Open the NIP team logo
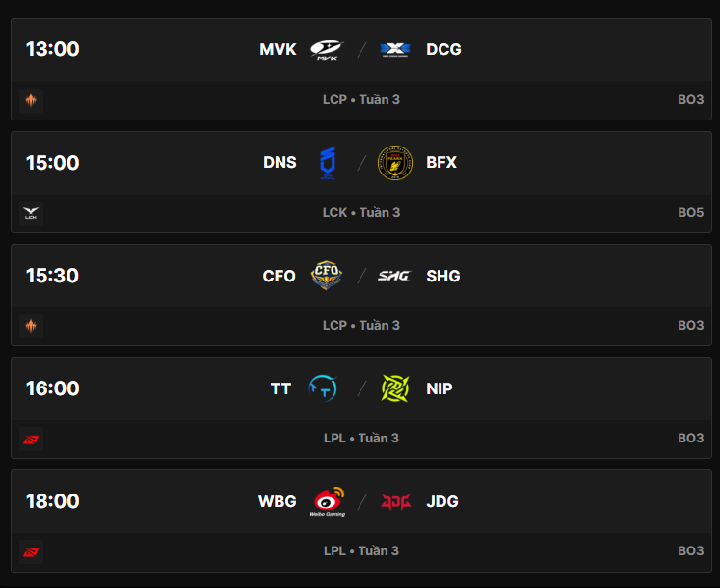The height and width of the screenshot is (588, 720). point(395,388)
